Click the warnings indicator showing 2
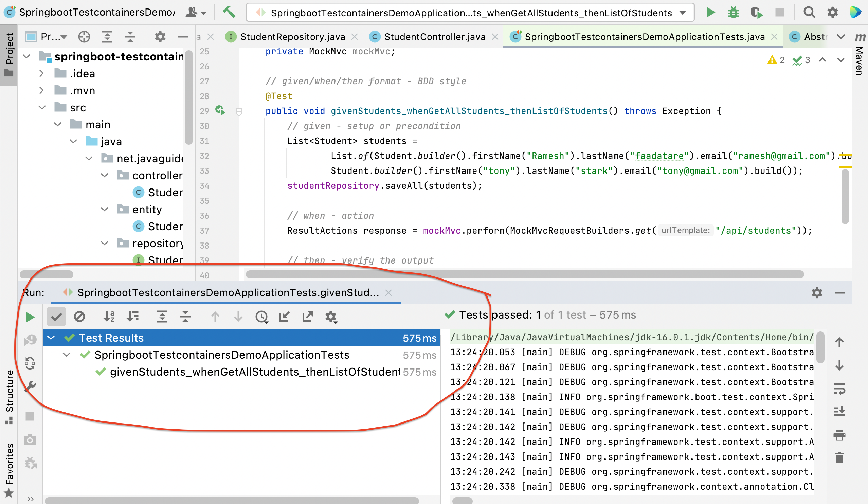 [776, 60]
